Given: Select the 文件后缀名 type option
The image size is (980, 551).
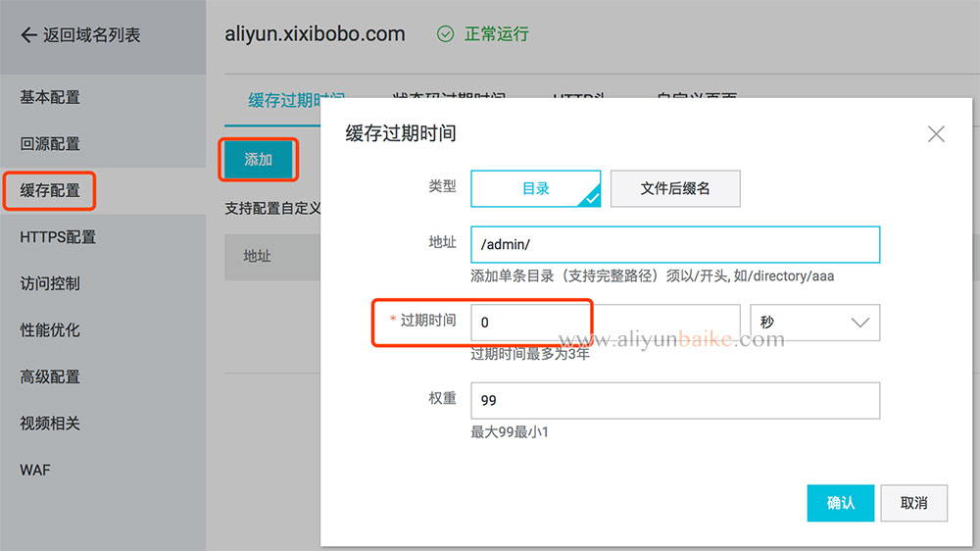Looking at the screenshot, I should [x=675, y=188].
